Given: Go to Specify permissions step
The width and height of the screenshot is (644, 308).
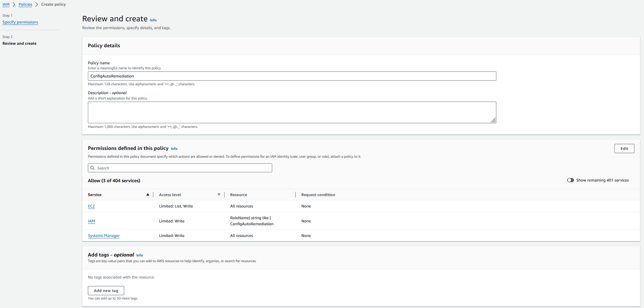Looking at the screenshot, I should tap(20, 22).
